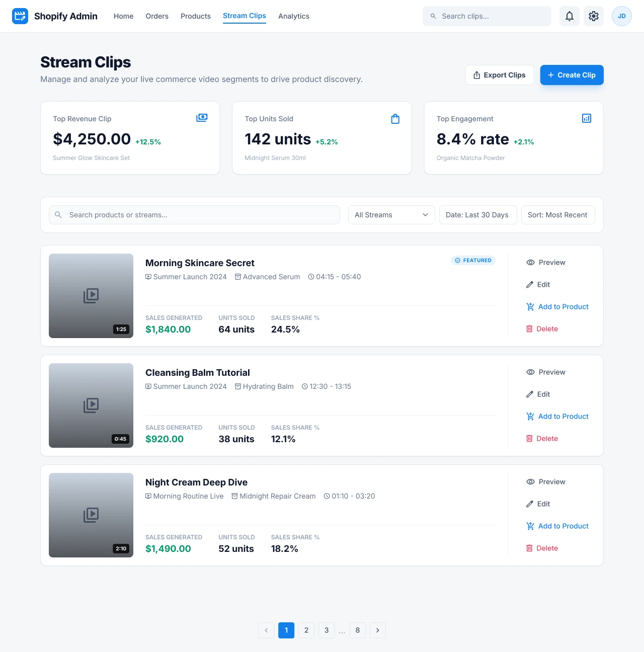The width and height of the screenshot is (644, 652).
Task: Open the Date: Last 30 Days filter
Action: tap(477, 215)
